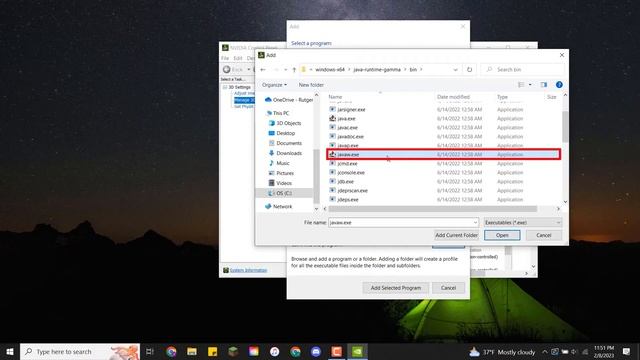640x360 pixels.
Task: Sort files by Date modified column
Action: pos(453,97)
